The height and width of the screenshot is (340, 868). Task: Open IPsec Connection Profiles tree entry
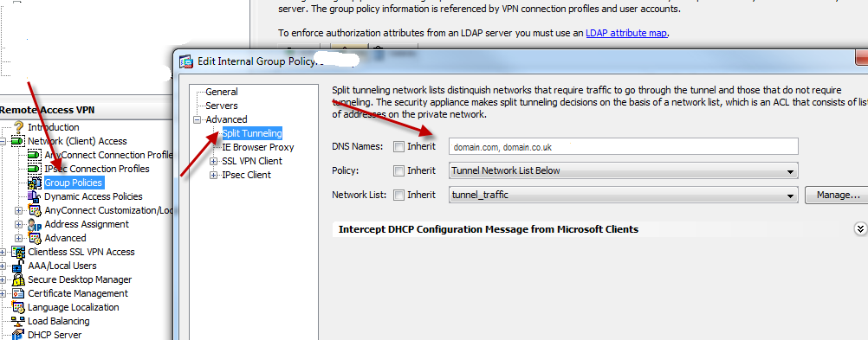coord(97,169)
